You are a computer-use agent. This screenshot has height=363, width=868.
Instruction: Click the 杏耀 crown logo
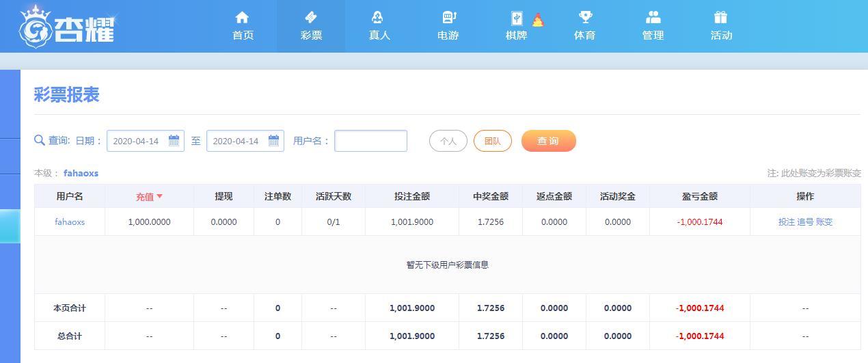click(x=66, y=26)
